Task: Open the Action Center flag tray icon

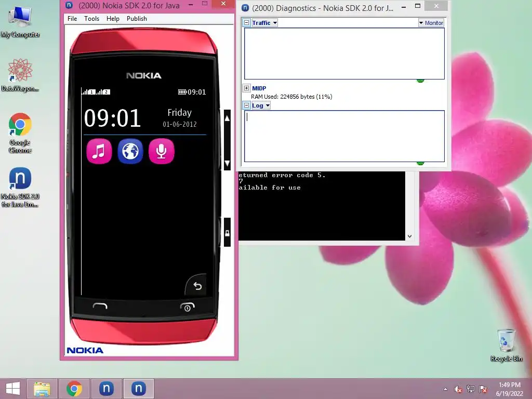Action: (483, 389)
